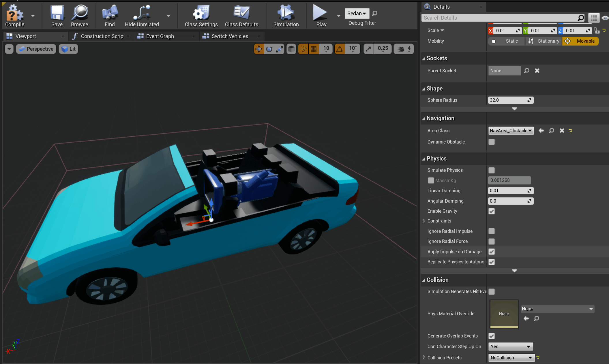Disable Enable Gravity checkbox
Screen dimensions: 609x364
click(x=492, y=211)
